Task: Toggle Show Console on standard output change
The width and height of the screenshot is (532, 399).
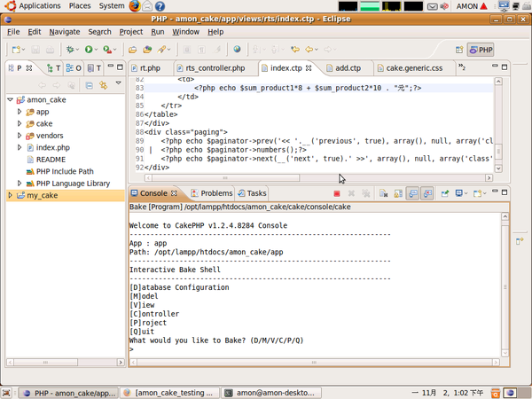Action: point(413,193)
